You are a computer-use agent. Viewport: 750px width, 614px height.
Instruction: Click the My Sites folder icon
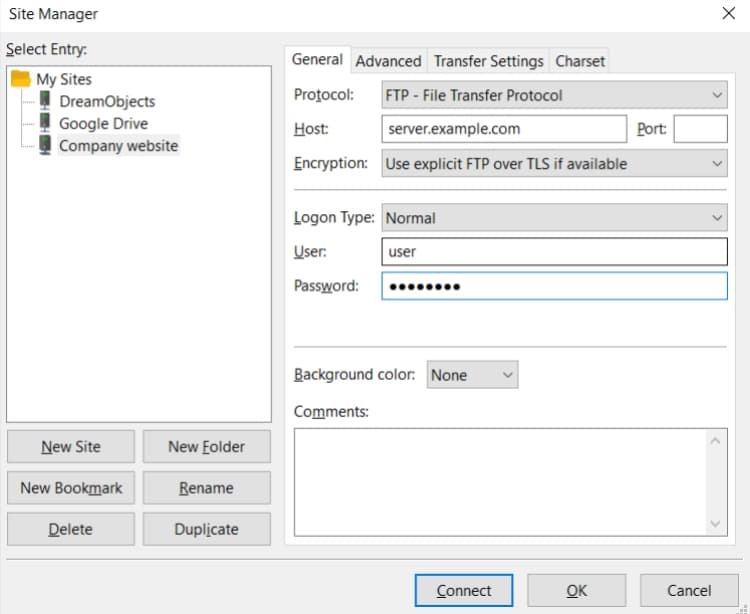pos(21,79)
